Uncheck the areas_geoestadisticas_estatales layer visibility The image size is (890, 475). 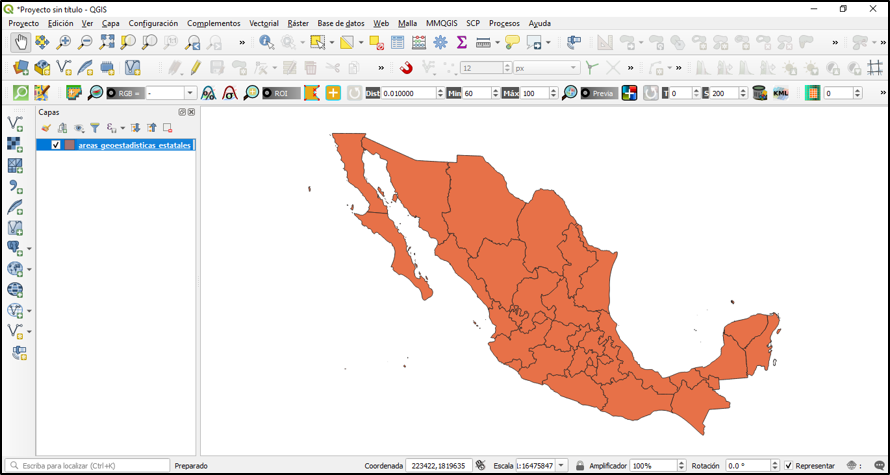(56, 145)
